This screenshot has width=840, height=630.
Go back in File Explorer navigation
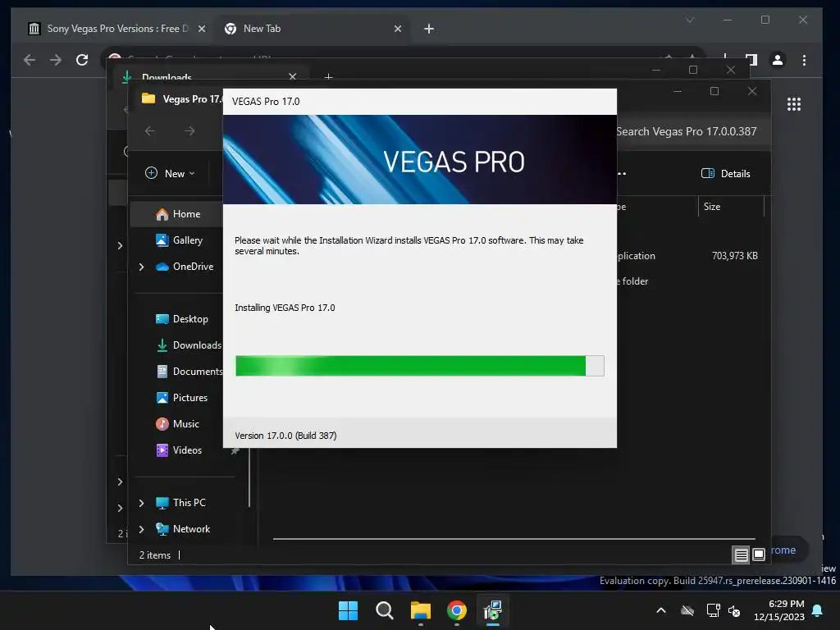[x=150, y=130]
